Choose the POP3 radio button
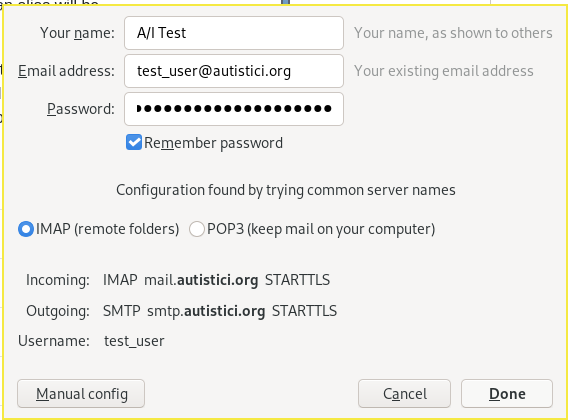Viewport: 568px width, 420px height. [x=197, y=229]
